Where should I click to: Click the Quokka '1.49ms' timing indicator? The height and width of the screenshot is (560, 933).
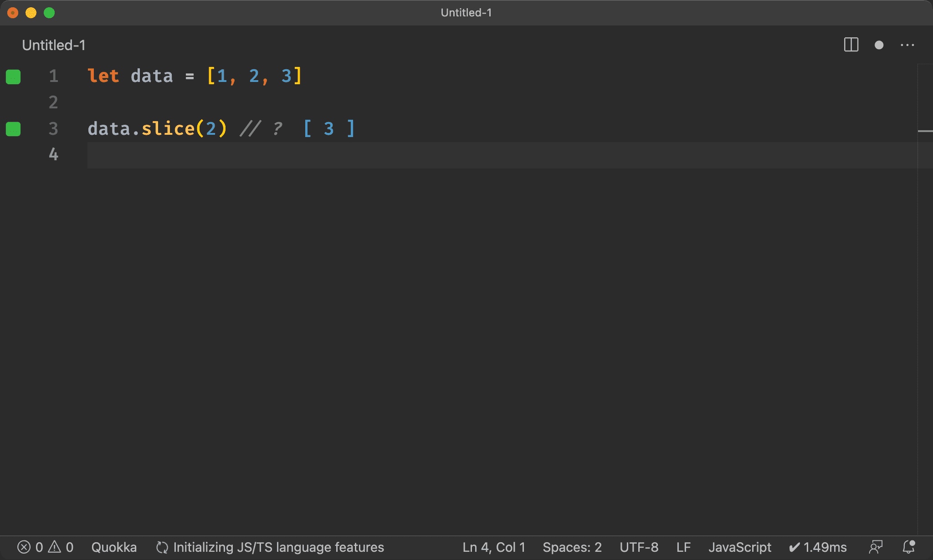[818, 547]
